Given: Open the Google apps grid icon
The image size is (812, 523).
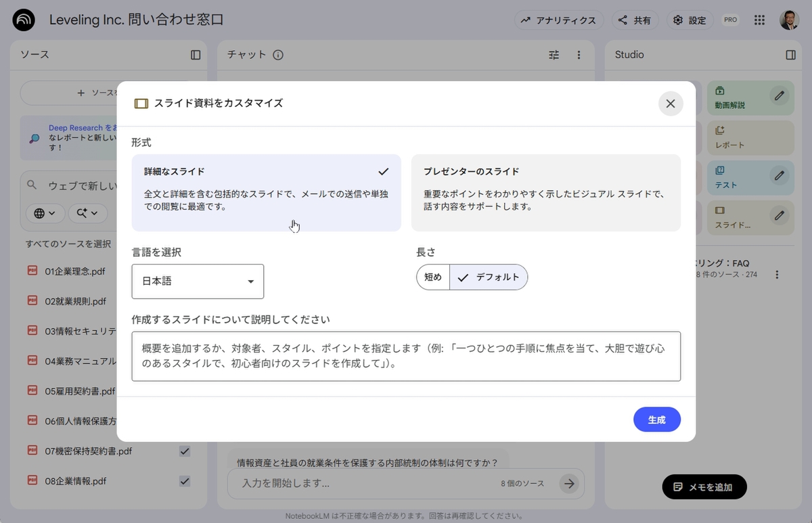Looking at the screenshot, I should click(x=759, y=20).
